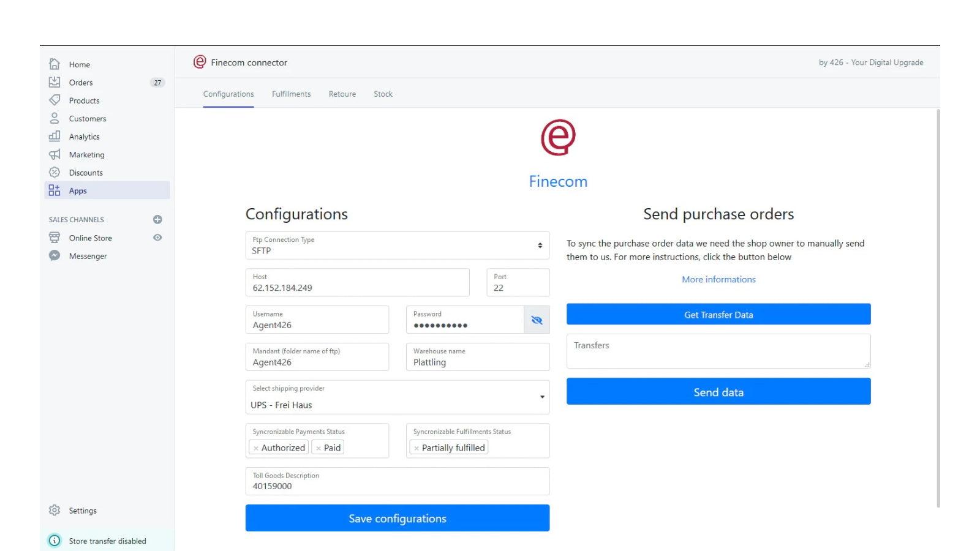Open the Analytics section

[x=55, y=137]
